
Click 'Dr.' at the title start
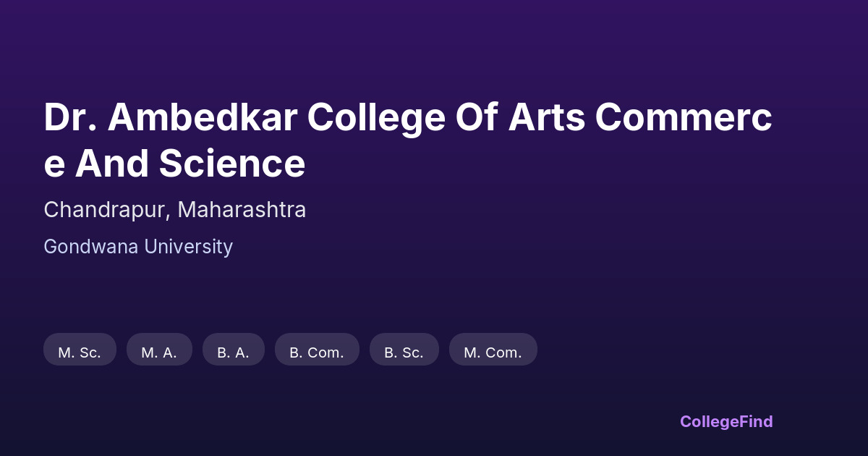point(69,117)
